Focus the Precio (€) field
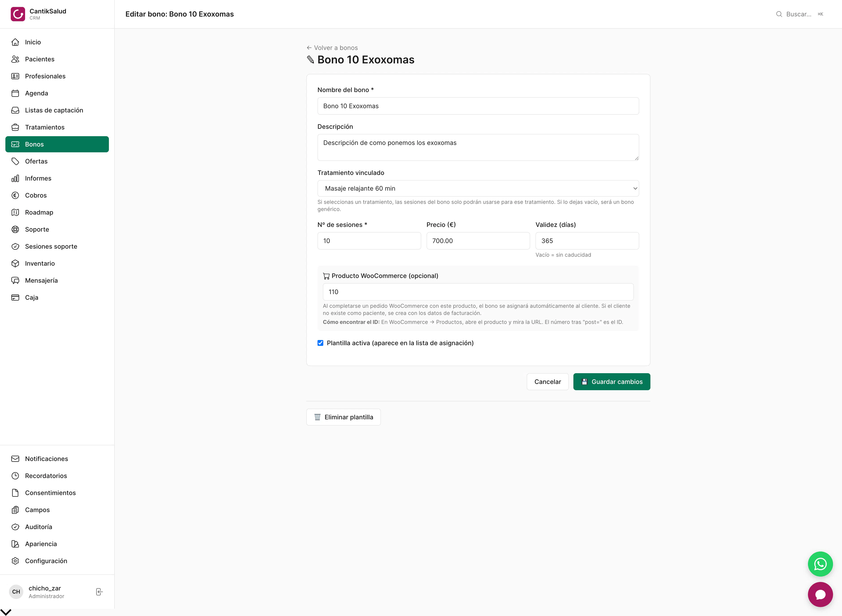Viewport: 842px width, 616px height. [478, 241]
